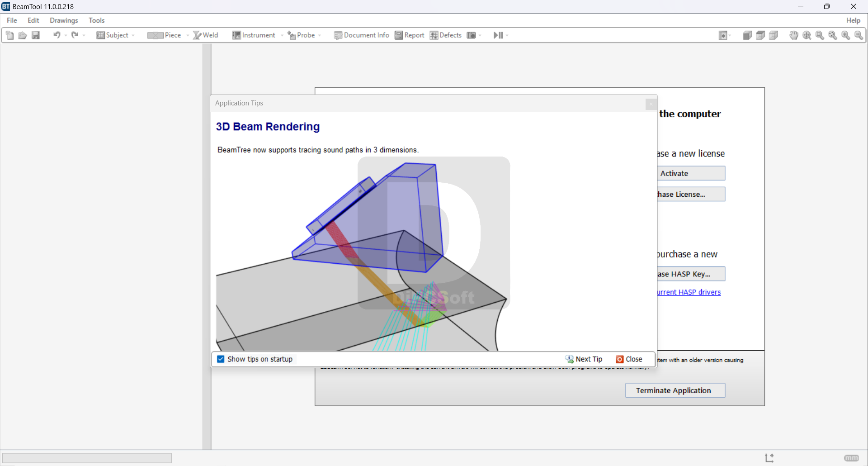Click Terminate Application button

tap(675, 390)
